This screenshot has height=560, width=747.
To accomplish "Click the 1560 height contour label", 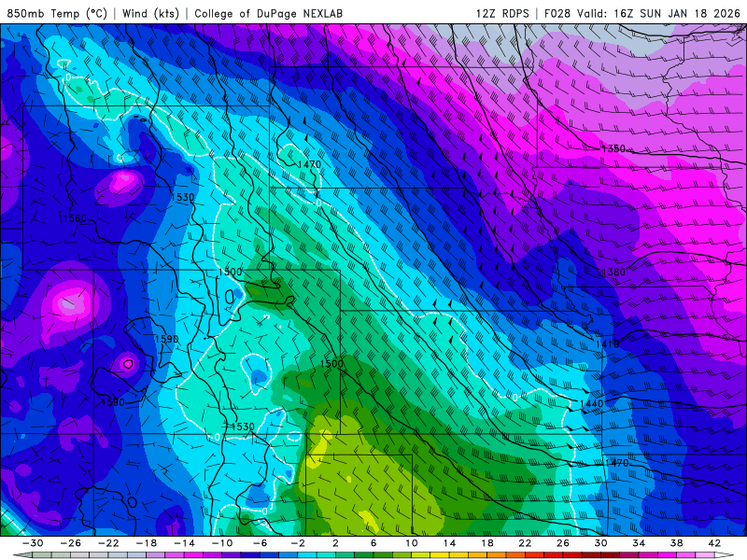I will 75,218.
